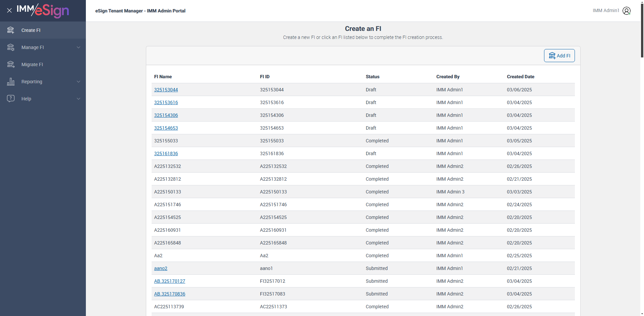Open the AB.325170836 FI link

coord(170,294)
